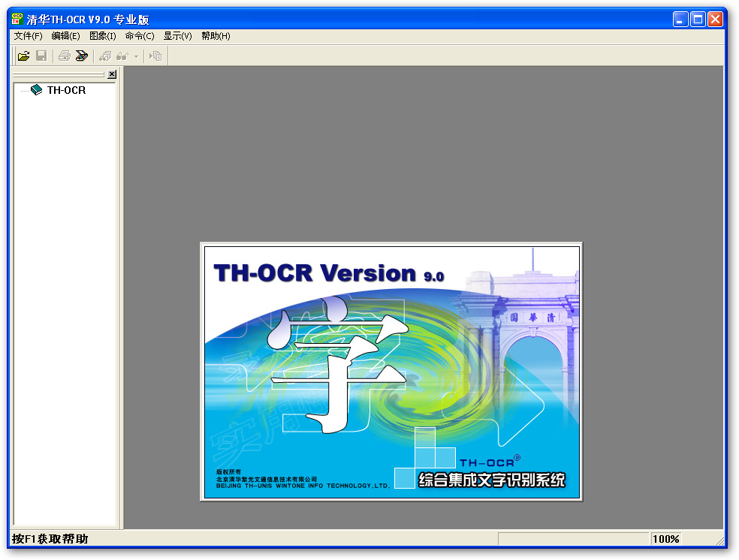Open the 显示(V) menu

[x=178, y=36]
